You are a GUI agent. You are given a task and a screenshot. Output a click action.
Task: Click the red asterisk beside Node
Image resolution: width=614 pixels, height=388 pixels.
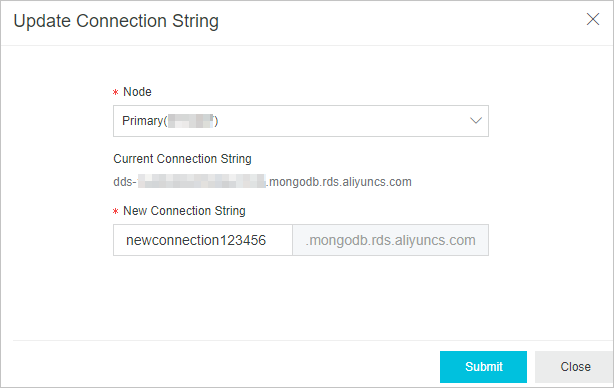pos(116,93)
